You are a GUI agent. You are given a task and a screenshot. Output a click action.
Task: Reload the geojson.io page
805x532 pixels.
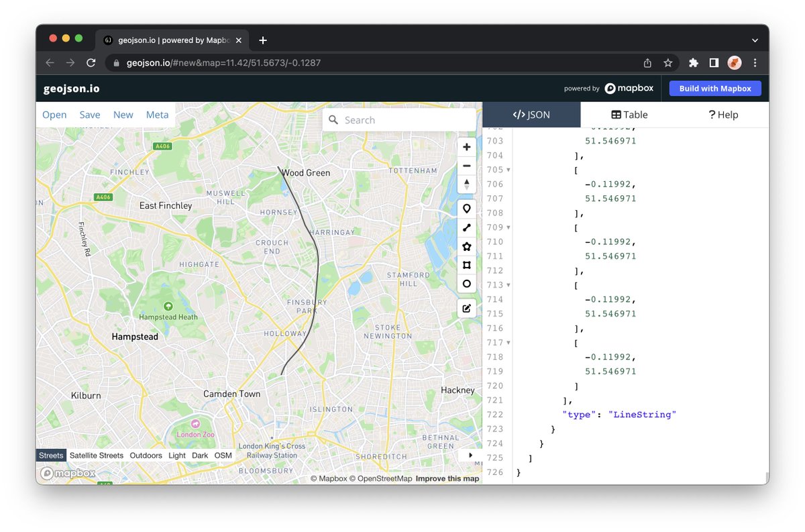coord(91,62)
